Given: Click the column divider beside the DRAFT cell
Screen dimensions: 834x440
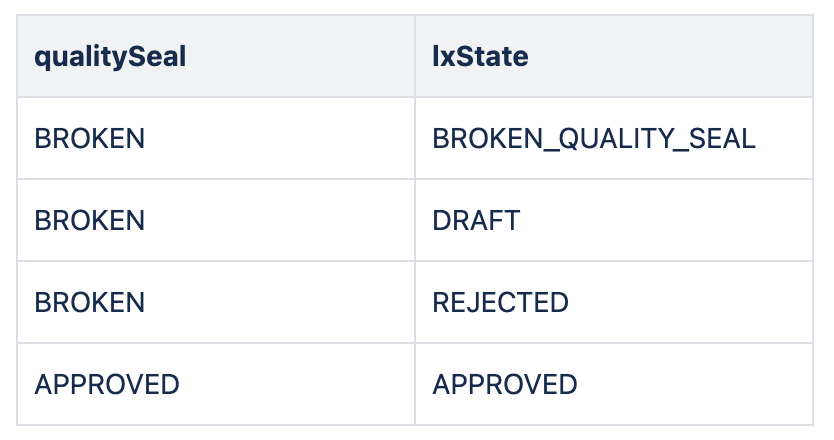Looking at the screenshot, I should (415, 220).
